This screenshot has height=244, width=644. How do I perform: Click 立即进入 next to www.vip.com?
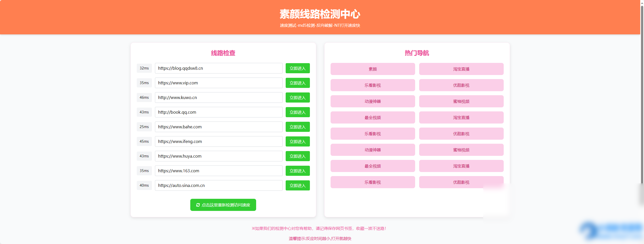pyautogui.click(x=298, y=83)
